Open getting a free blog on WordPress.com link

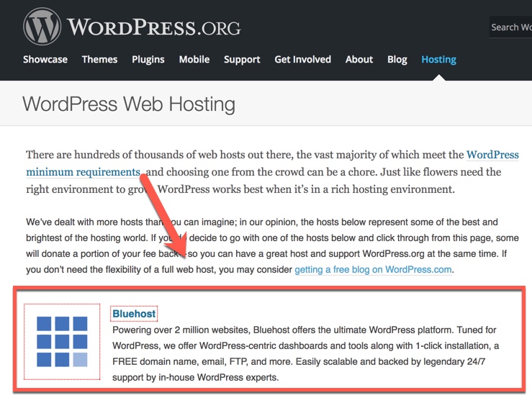[x=373, y=269]
